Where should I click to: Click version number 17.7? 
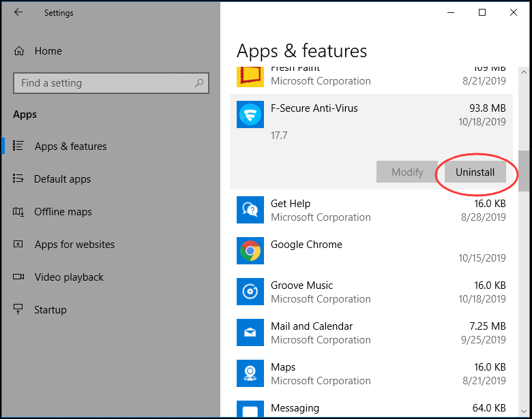[x=279, y=136]
